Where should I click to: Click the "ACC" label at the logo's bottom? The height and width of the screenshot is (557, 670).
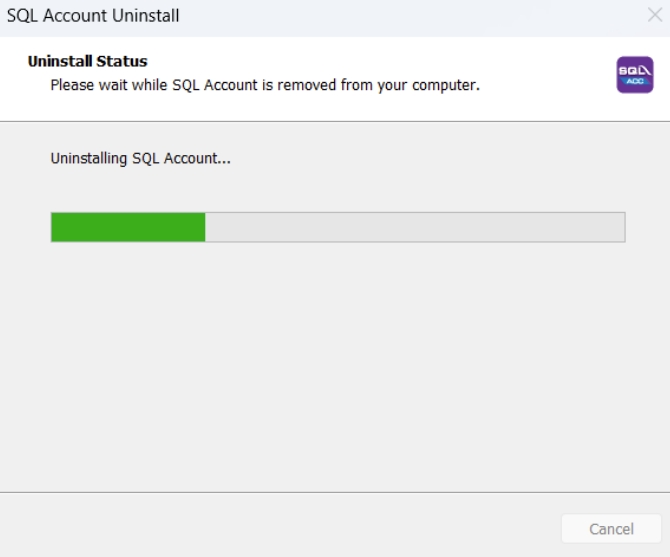(634, 82)
